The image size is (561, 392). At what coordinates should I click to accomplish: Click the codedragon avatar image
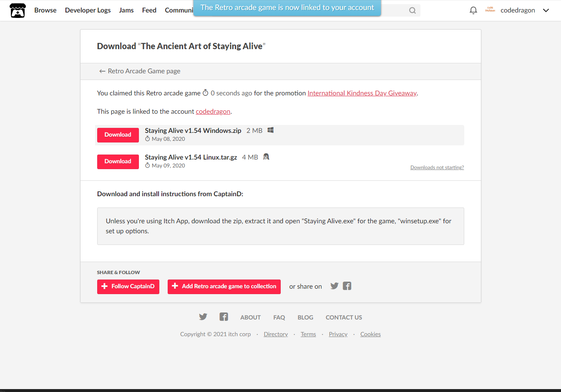pyautogui.click(x=490, y=10)
